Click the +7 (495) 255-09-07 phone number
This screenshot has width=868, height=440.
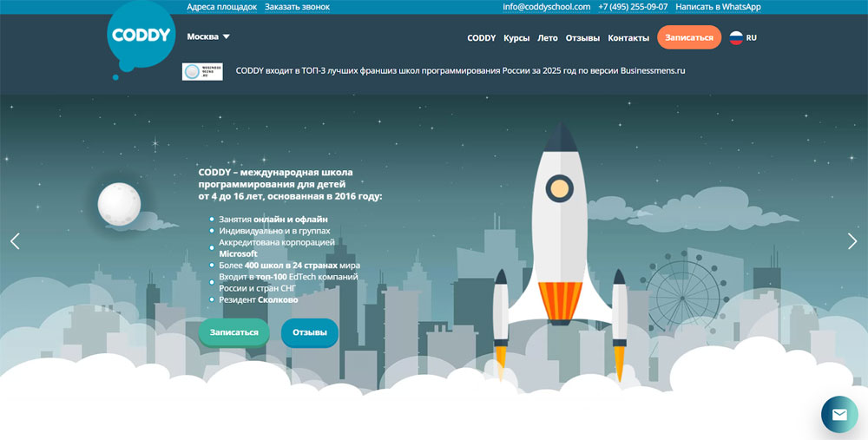633,7
